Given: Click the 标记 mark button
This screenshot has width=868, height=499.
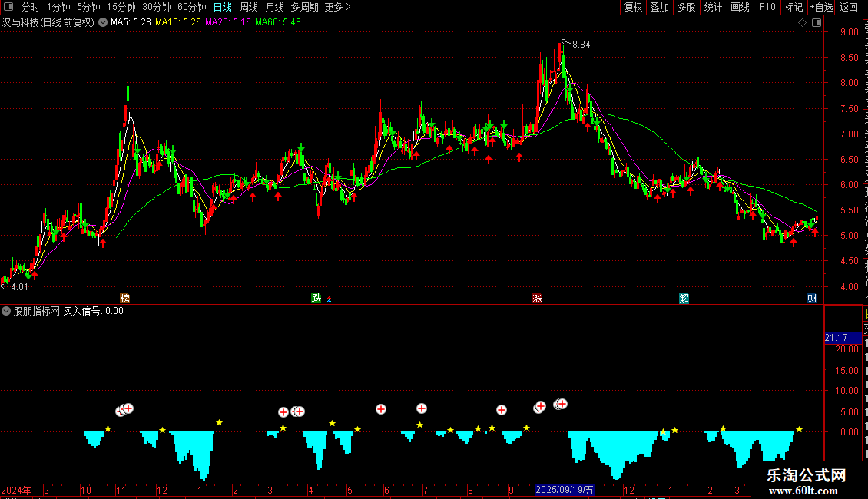Looking at the screenshot, I should pyautogui.click(x=793, y=7).
